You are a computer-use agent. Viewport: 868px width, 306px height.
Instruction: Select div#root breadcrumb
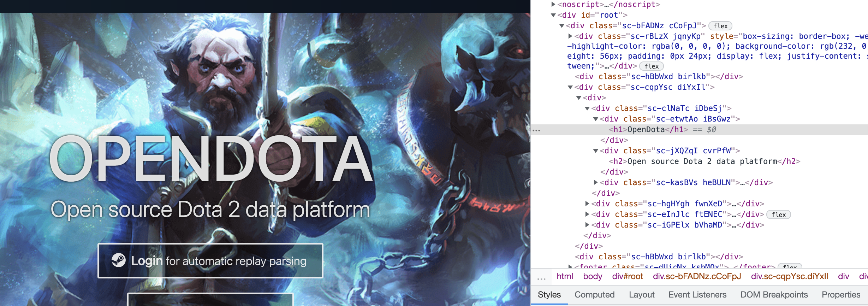click(x=628, y=276)
